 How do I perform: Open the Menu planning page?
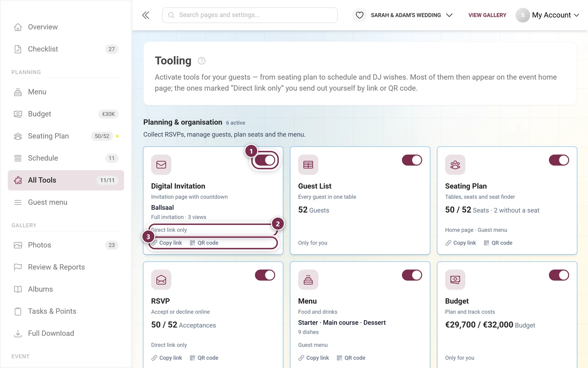[66, 92]
